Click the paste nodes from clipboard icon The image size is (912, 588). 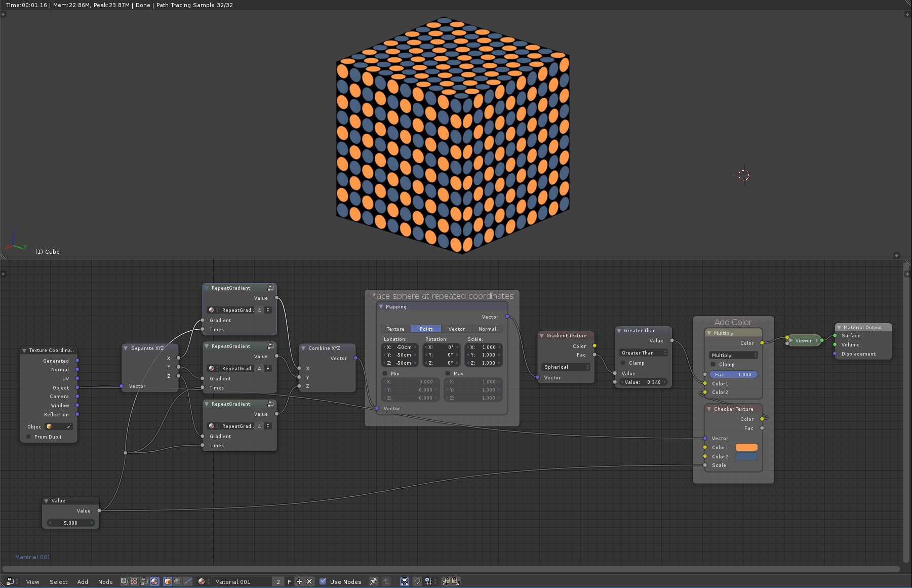[x=456, y=581]
